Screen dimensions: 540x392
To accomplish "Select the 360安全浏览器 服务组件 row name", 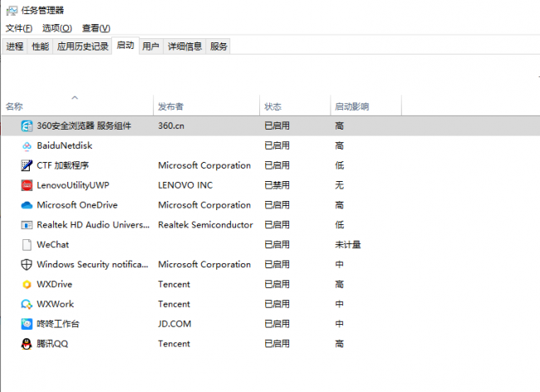I will [x=84, y=126].
